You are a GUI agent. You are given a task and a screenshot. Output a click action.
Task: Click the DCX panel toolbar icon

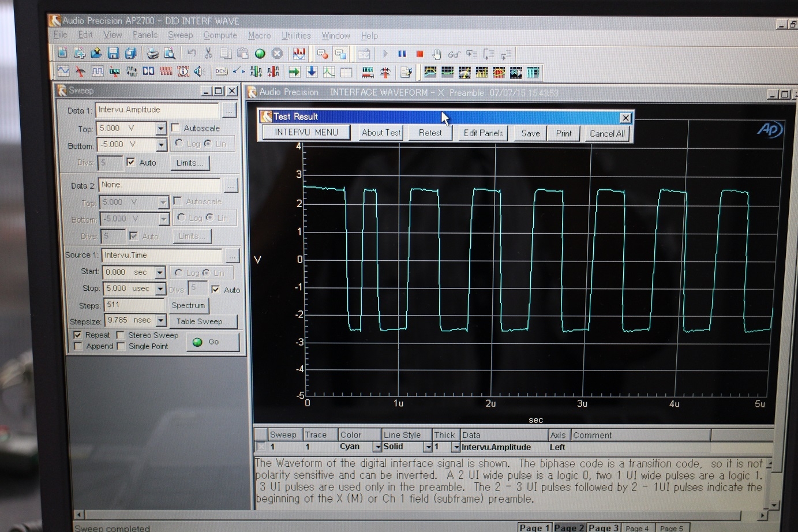pyautogui.click(x=221, y=72)
